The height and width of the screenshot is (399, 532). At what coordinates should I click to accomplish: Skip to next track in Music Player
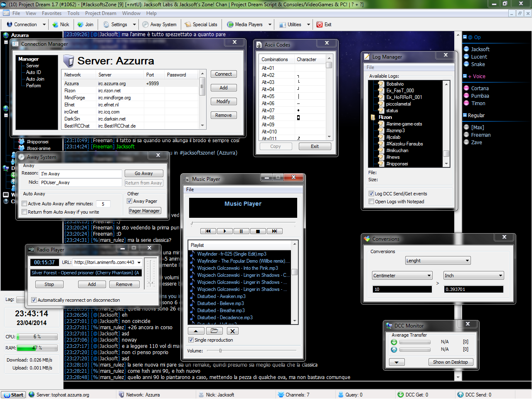click(274, 231)
